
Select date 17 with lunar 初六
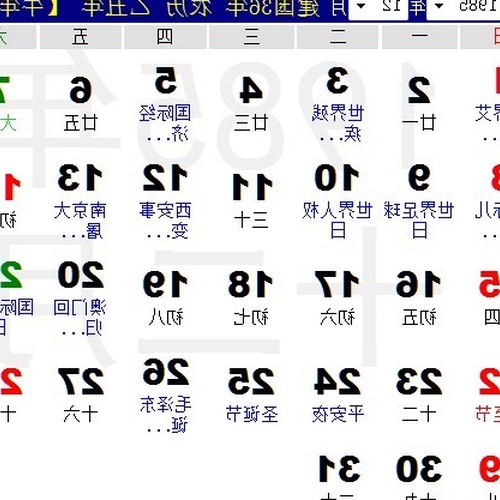[337, 284]
